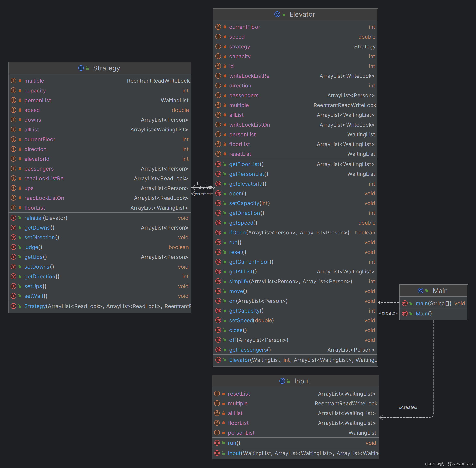Select the reInitial(Elevator) method in Strategy
Screen dimensions: 476x468
(x=46, y=218)
